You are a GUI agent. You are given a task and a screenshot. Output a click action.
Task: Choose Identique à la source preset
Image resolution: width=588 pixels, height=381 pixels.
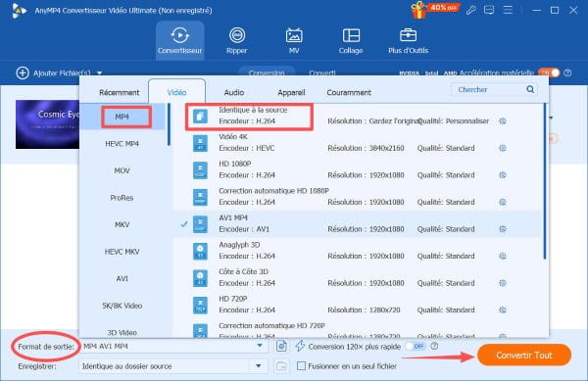point(358,116)
